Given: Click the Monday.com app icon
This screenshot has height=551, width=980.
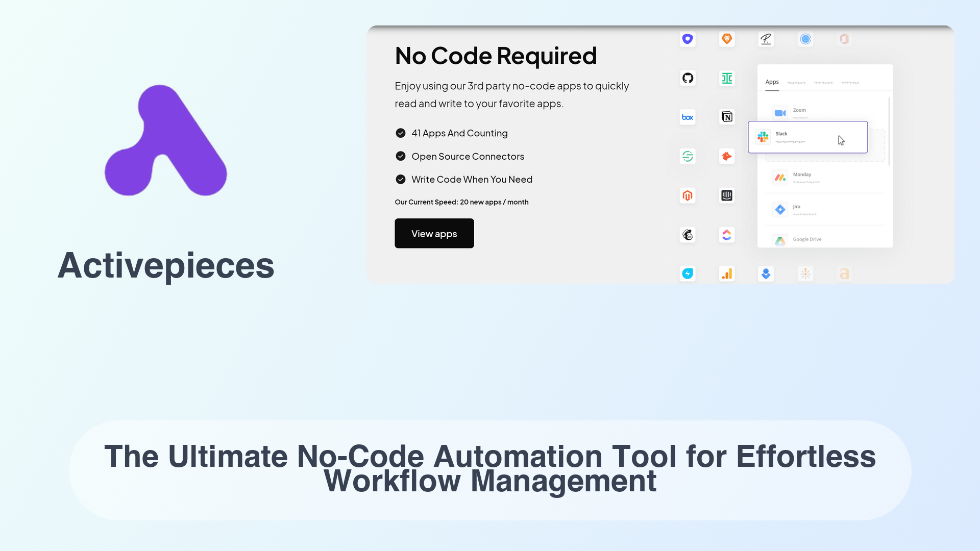Looking at the screenshot, I should click(x=780, y=177).
